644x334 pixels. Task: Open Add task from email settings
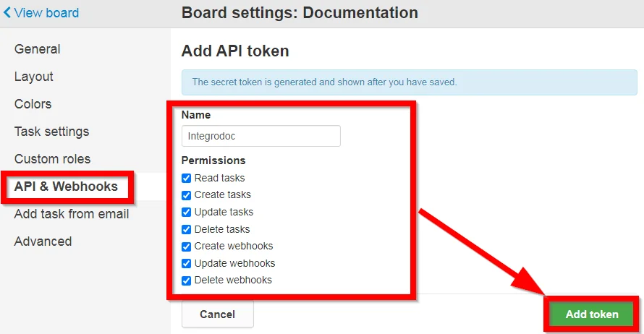[x=72, y=214]
